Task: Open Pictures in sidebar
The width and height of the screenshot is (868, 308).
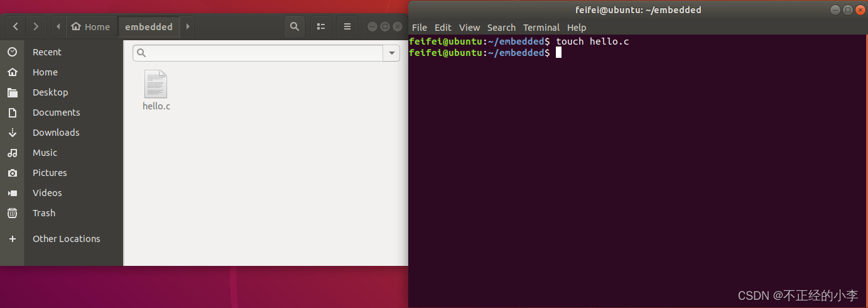Action: (50, 173)
